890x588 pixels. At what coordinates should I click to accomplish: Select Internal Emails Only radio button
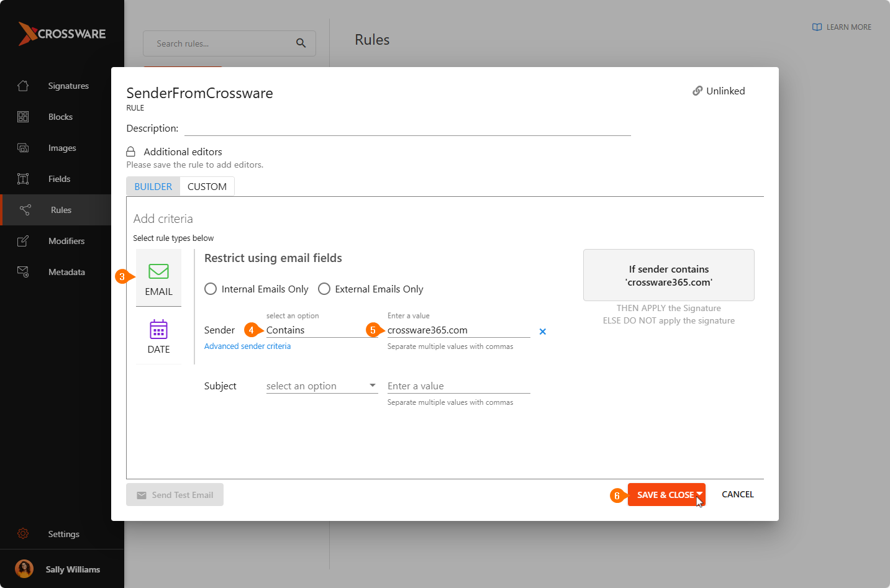[211, 289]
